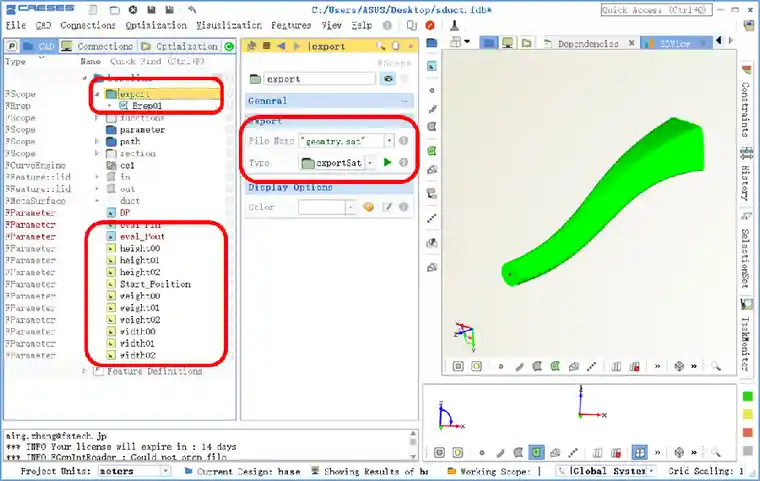Select the surface tool in left 3D toolbar
Viewport: 760px width, 481px height.
tap(432, 127)
